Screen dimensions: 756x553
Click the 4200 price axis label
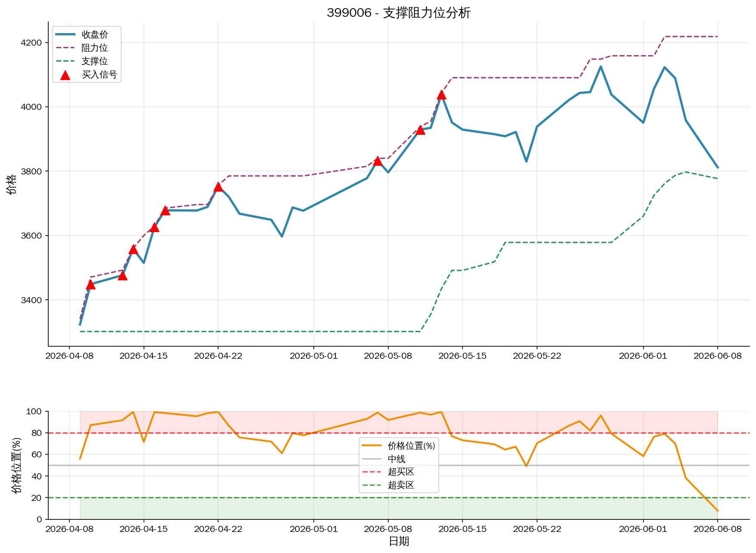coord(31,43)
